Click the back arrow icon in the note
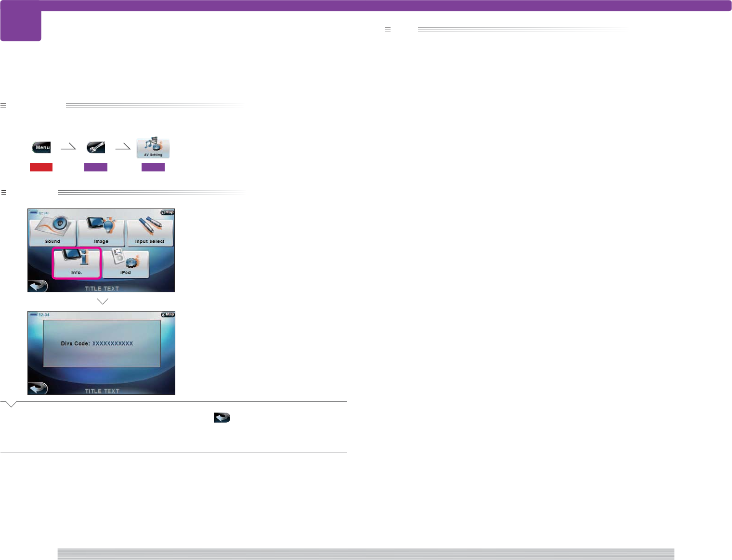The image size is (732, 560). (222, 417)
